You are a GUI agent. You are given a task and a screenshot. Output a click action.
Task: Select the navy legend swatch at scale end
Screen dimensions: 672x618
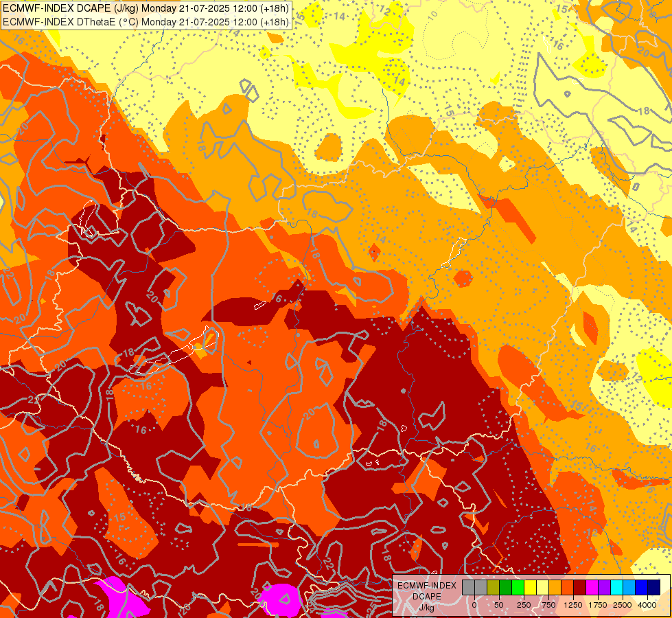654,588
